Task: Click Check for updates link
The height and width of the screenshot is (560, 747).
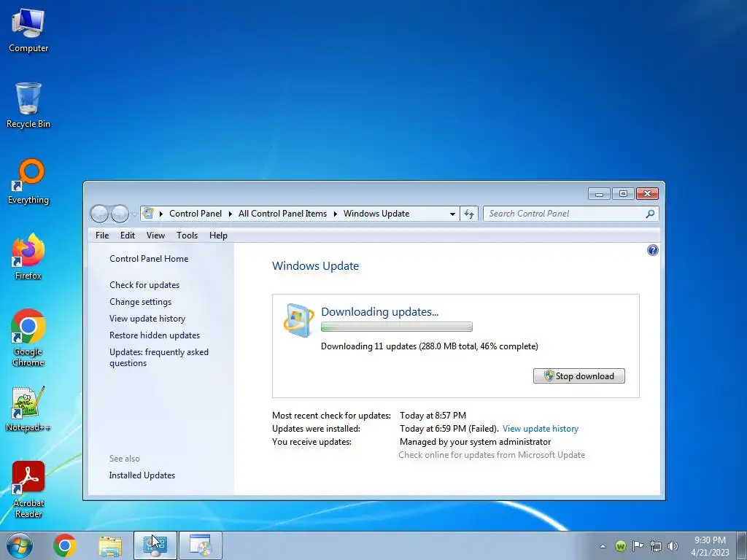Action: tap(144, 285)
